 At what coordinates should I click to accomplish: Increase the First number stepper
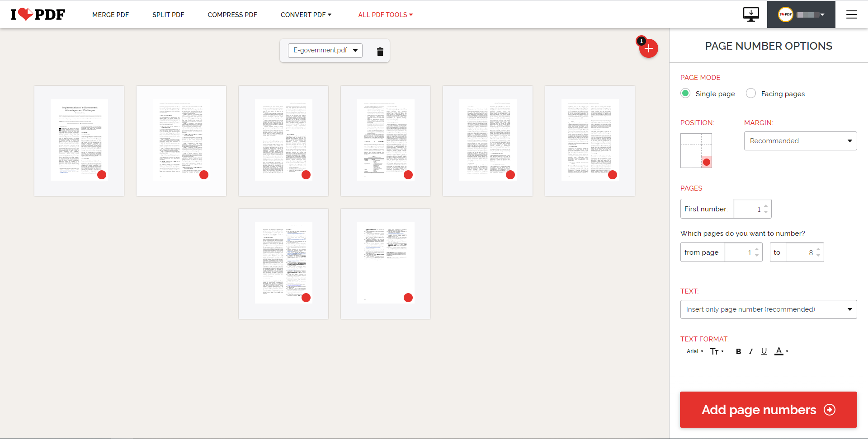pyautogui.click(x=766, y=206)
